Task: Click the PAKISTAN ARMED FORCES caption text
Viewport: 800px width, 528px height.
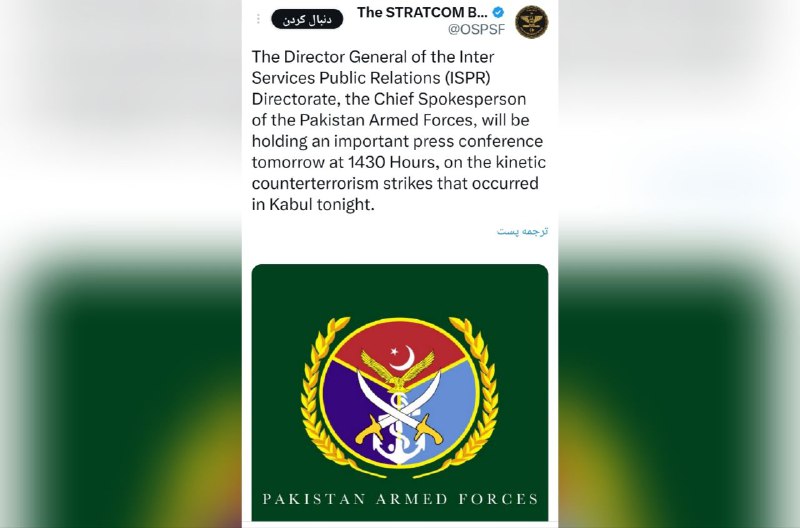Action: click(x=401, y=499)
